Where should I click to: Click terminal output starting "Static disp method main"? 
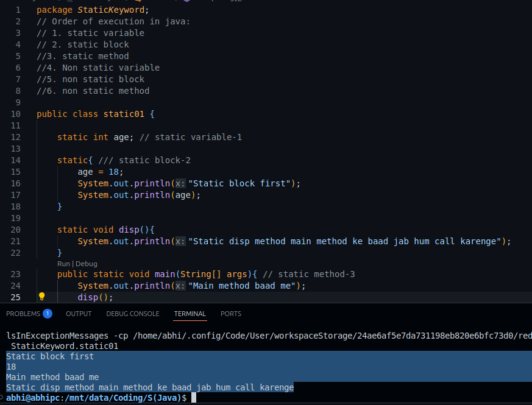pos(150,387)
